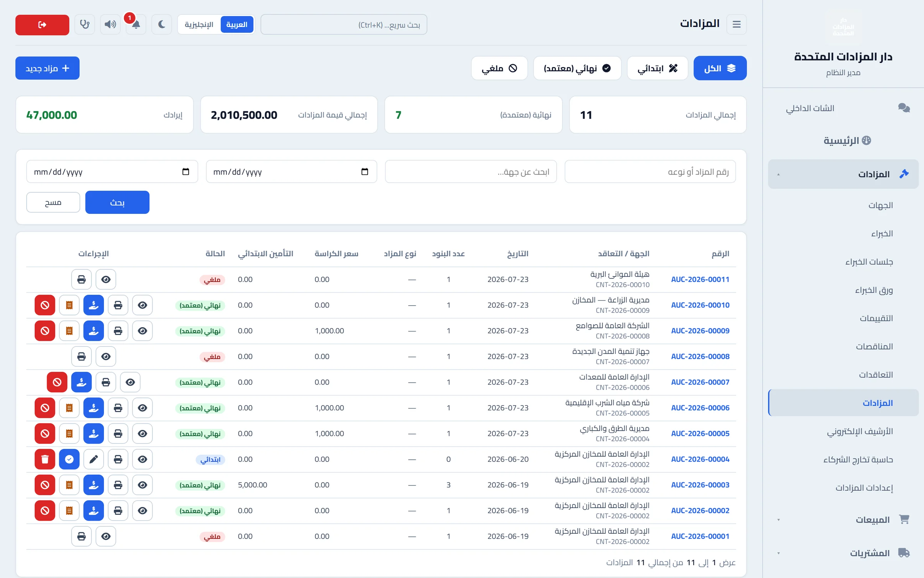Open the notifications bell

(x=136, y=25)
